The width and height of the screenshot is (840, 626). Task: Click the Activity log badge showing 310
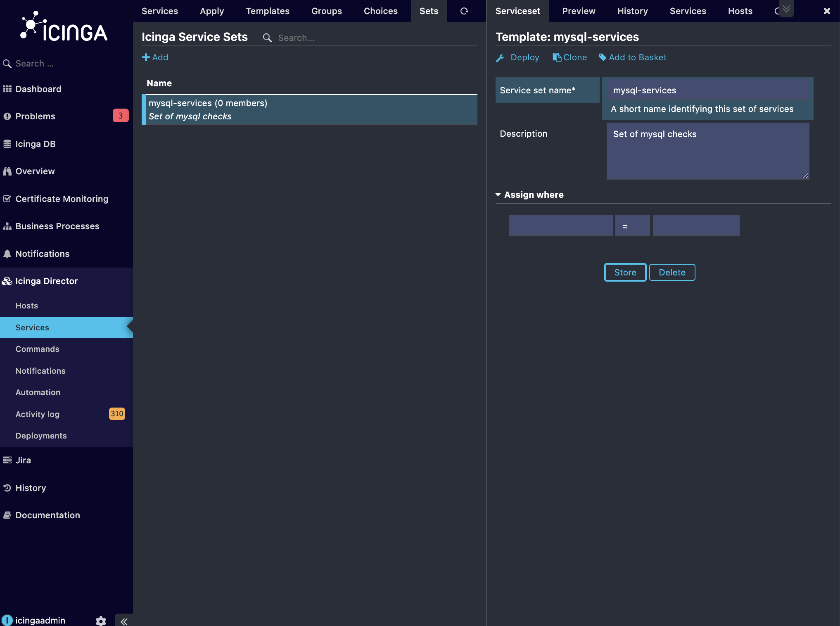(117, 414)
